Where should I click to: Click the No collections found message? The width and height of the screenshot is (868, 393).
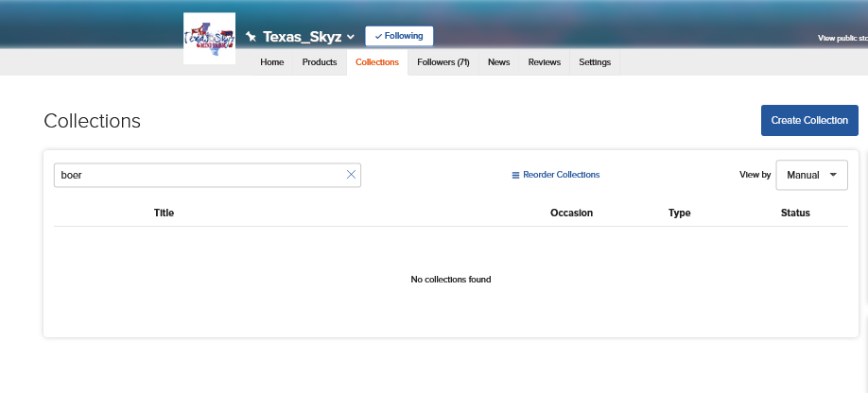pos(451,280)
